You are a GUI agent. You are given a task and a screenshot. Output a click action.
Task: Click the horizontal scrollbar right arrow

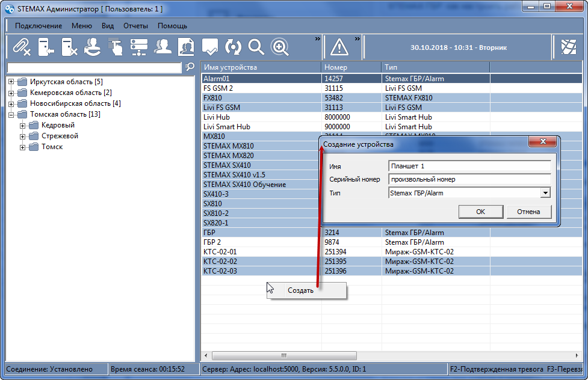pos(577,355)
